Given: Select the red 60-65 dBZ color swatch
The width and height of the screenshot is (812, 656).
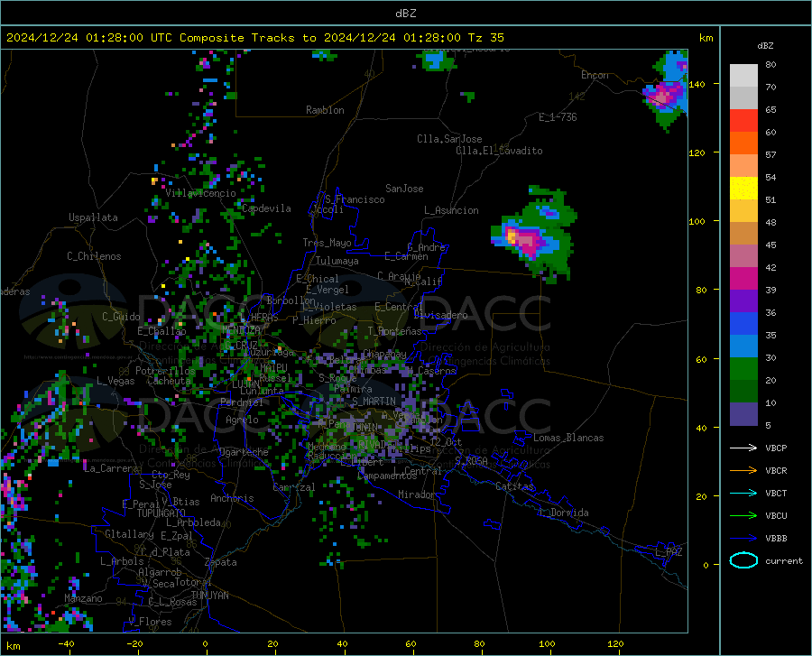Looking at the screenshot, I should click(x=743, y=121).
